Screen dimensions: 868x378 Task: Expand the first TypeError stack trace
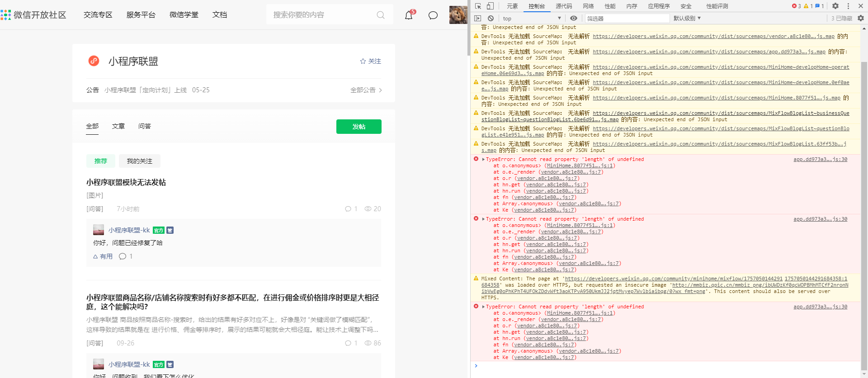483,160
